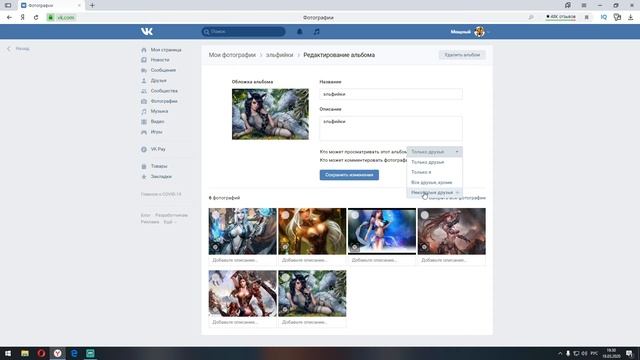
Task: Click the IQ extension icon in toolbar
Action: pyautogui.click(x=604, y=17)
